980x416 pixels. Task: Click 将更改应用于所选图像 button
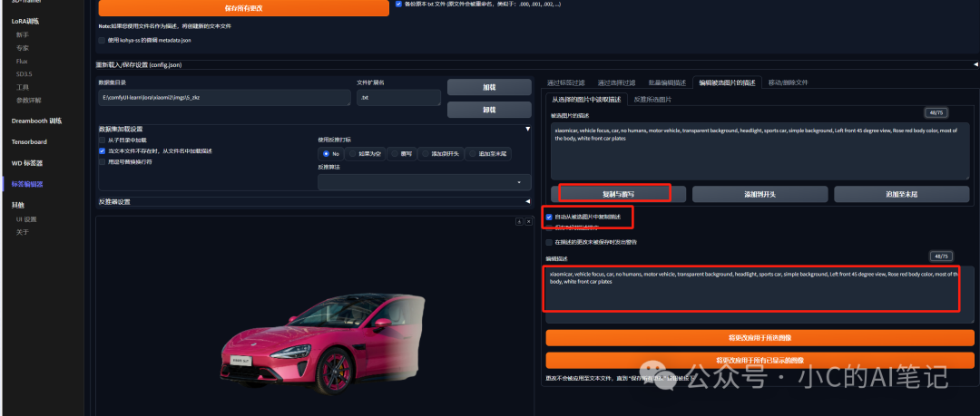coord(759,338)
